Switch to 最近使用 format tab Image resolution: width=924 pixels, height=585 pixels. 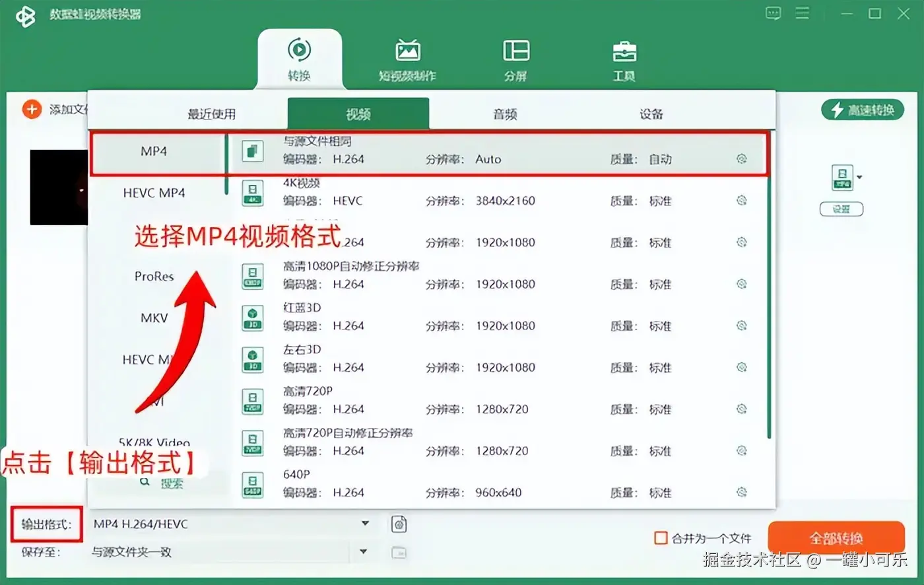point(211,114)
